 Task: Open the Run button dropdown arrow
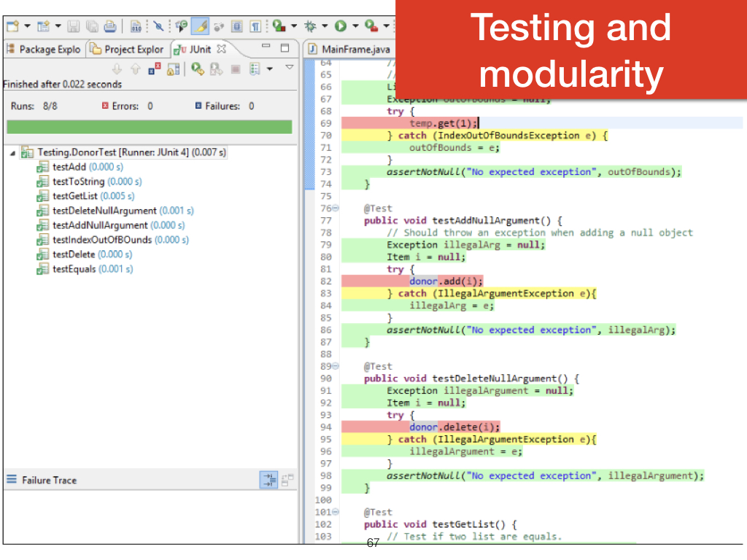pos(355,26)
